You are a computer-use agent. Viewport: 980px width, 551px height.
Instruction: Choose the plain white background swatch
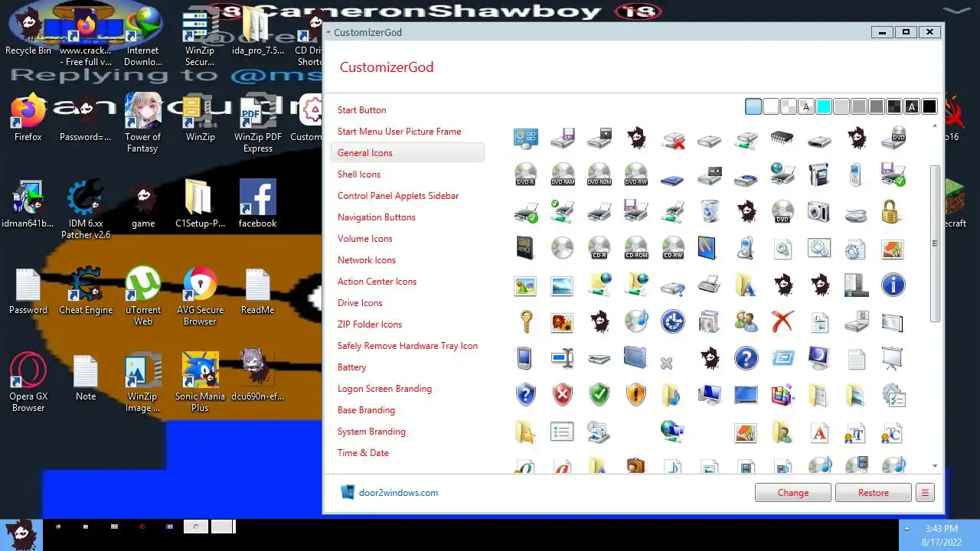[x=771, y=107]
